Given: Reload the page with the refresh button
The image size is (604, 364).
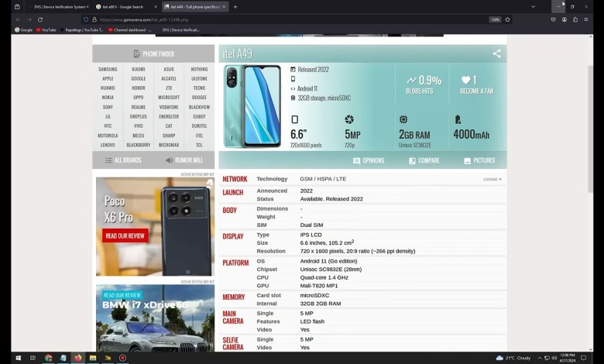Looking at the screenshot, I should (40, 19).
